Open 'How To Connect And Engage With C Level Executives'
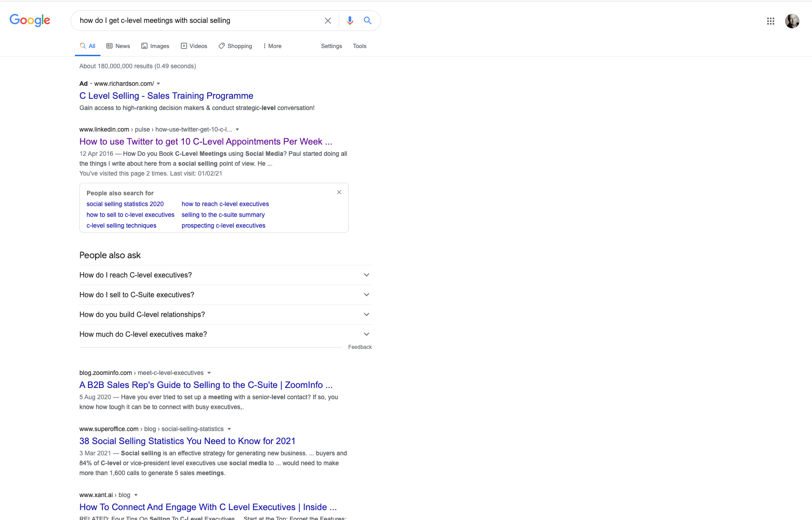The height and width of the screenshot is (520, 812). click(x=208, y=507)
